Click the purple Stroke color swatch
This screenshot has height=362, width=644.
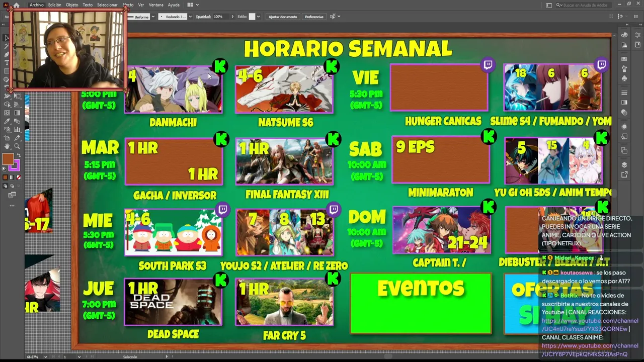pos(15,165)
